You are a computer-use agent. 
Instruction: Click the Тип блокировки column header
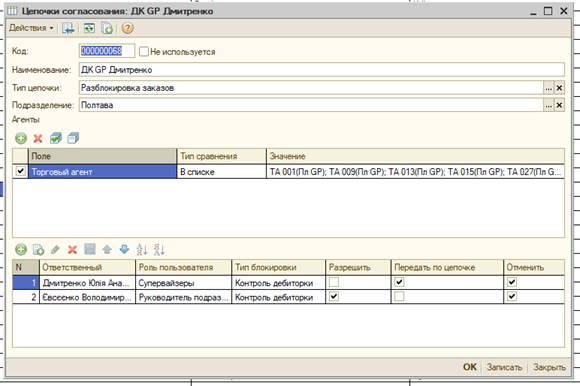pyautogui.click(x=279, y=267)
